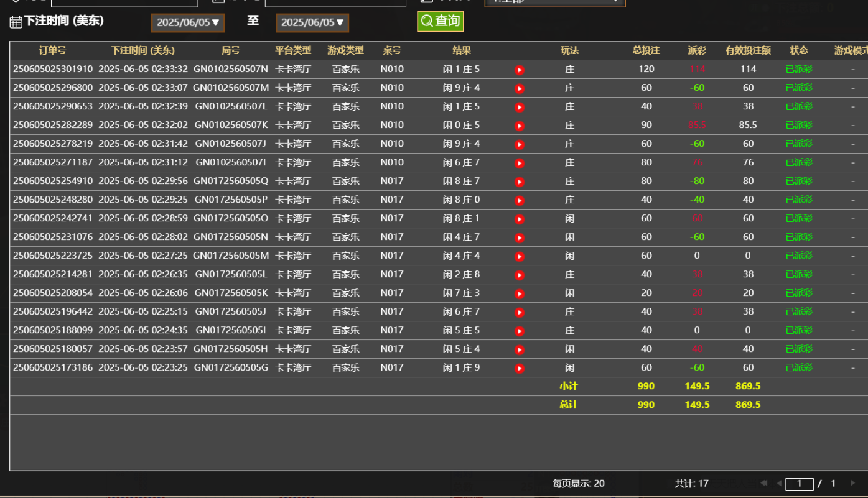
Task: Click replay icon for round GN0102560507K
Action: (x=520, y=126)
